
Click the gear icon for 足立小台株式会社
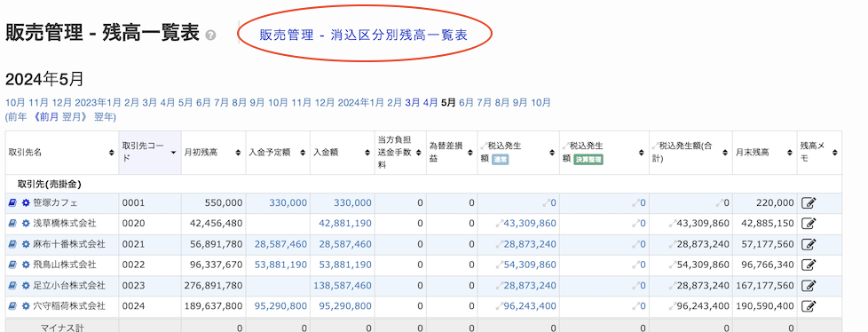(x=26, y=286)
